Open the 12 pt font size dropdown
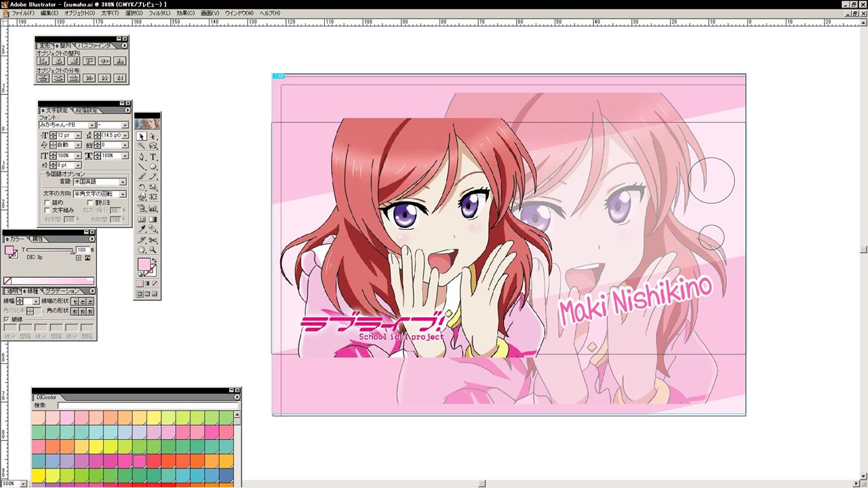This screenshot has height=488, width=868. tap(78, 136)
